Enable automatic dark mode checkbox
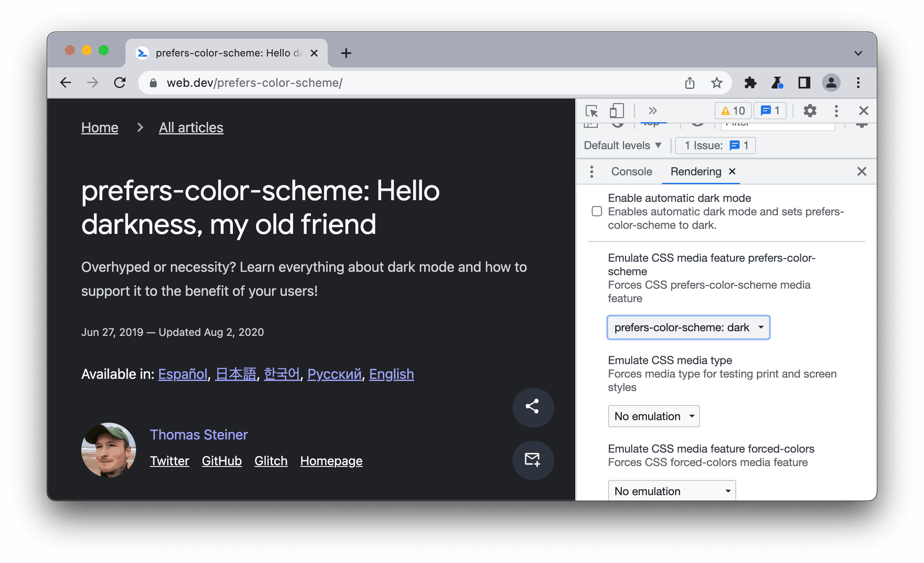This screenshot has width=924, height=563. pyautogui.click(x=596, y=211)
